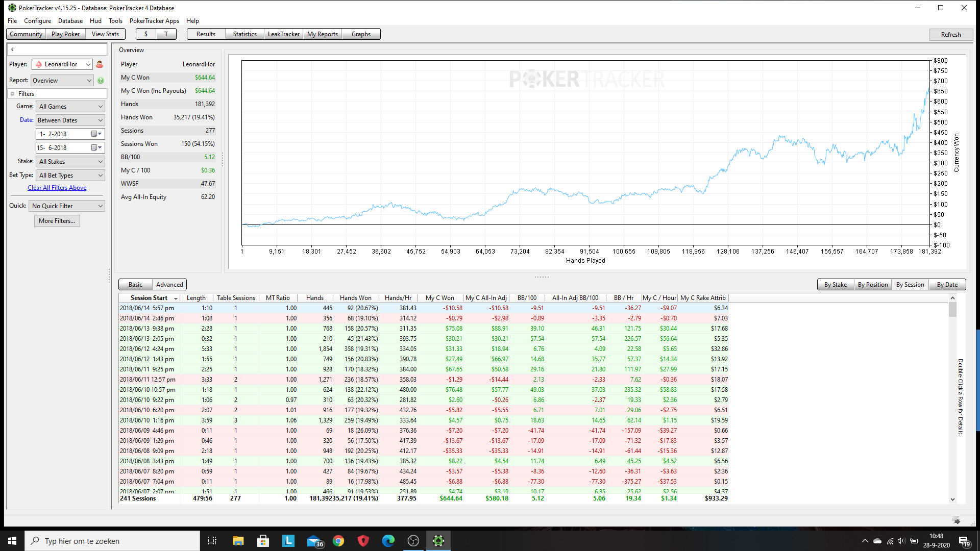Click the Community button

point(26,34)
